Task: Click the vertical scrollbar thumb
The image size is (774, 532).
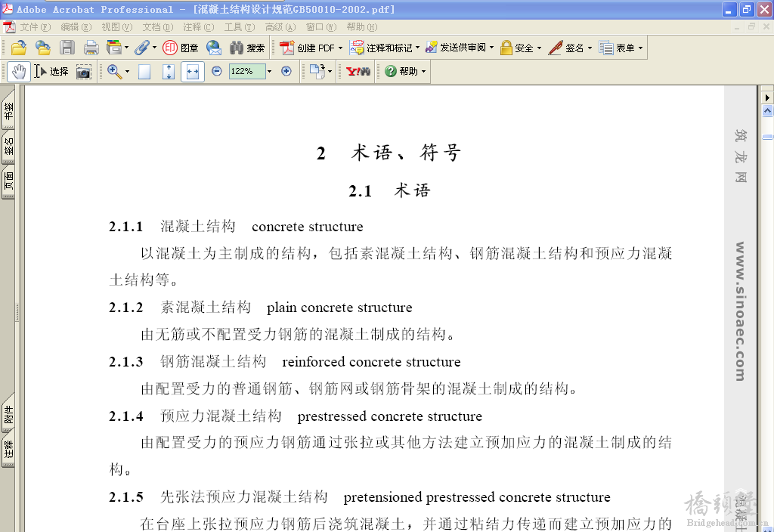Action: click(x=767, y=137)
